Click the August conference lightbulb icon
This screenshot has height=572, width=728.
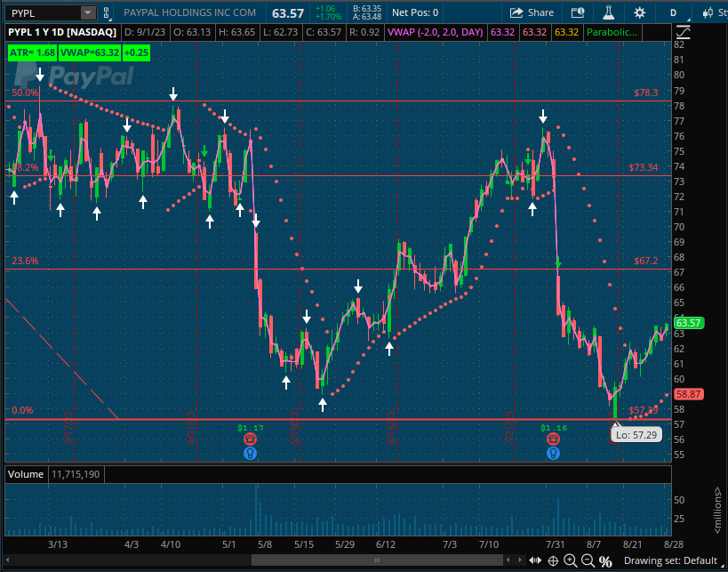coord(553,453)
